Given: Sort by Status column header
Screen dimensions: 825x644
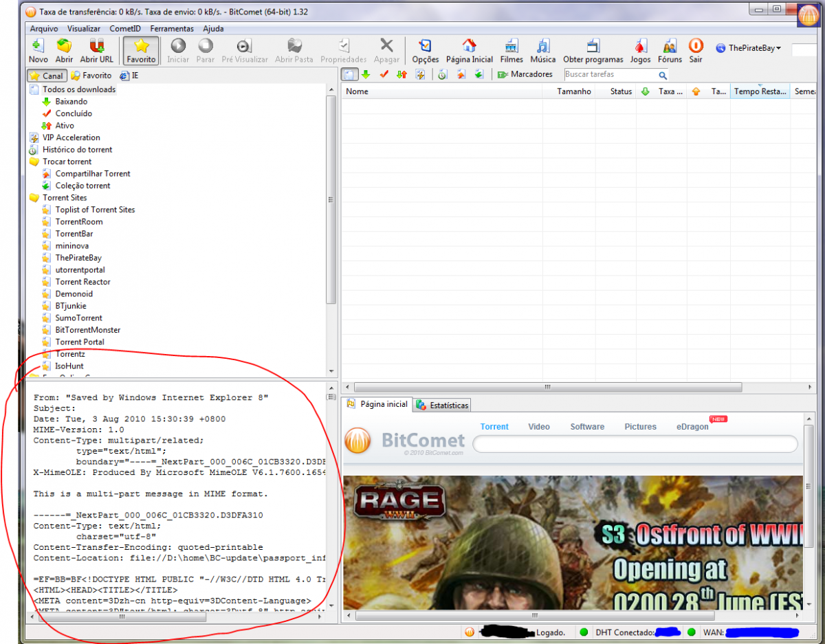Looking at the screenshot, I should pyautogui.click(x=616, y=91).
